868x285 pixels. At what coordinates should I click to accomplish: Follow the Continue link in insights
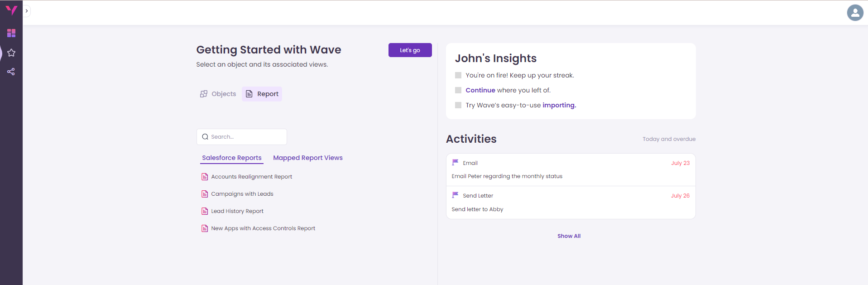pyautogui.click(x=480, y=90)
